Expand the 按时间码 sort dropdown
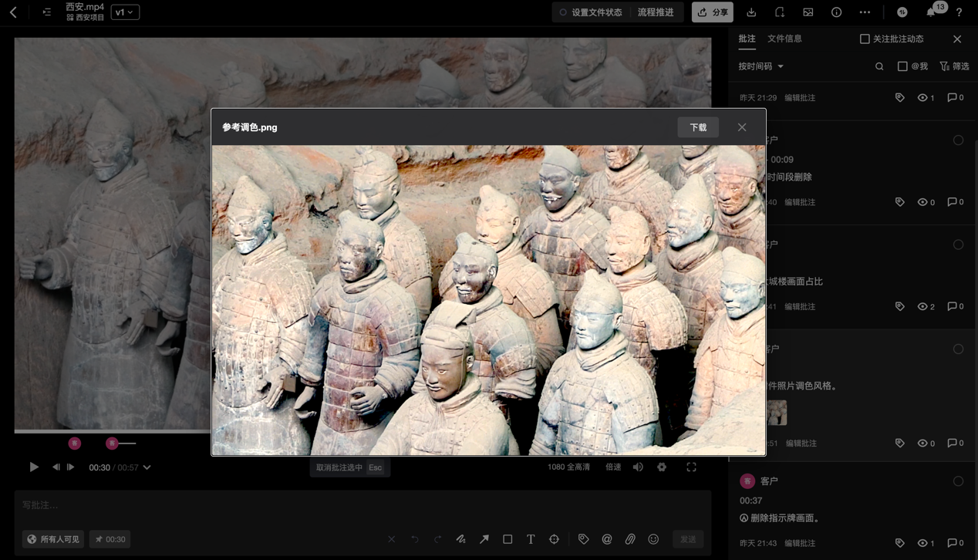This screenshot has height=560, width=978. (760, 66)
